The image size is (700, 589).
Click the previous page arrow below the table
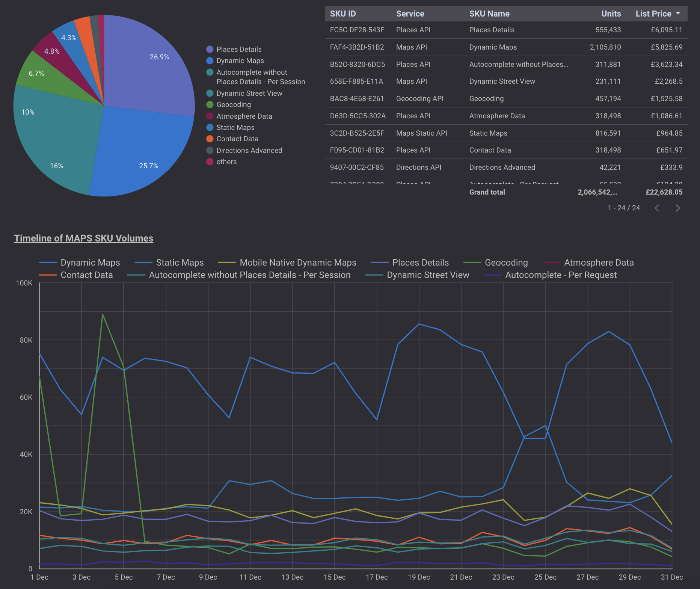pyautogui.click(x=657, y=208)
